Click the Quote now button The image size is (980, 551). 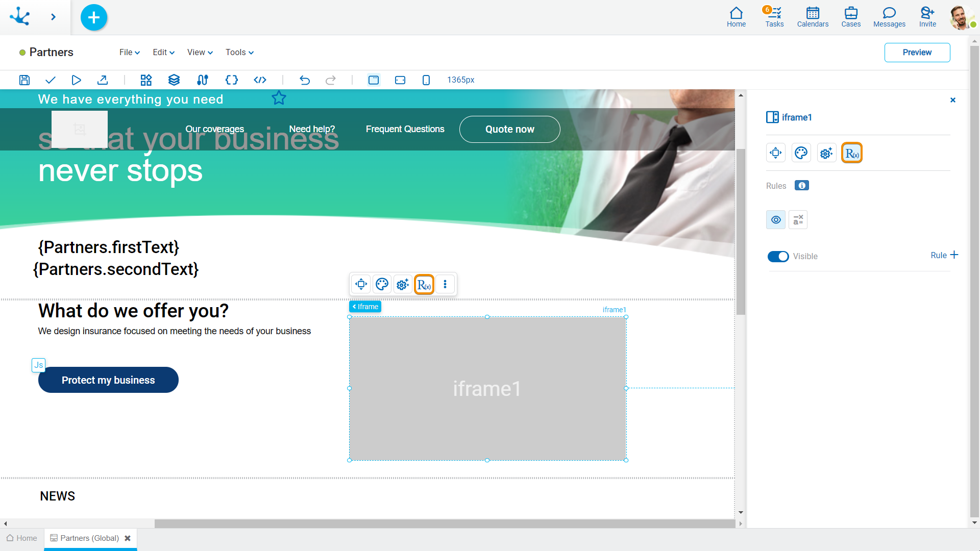509,129
